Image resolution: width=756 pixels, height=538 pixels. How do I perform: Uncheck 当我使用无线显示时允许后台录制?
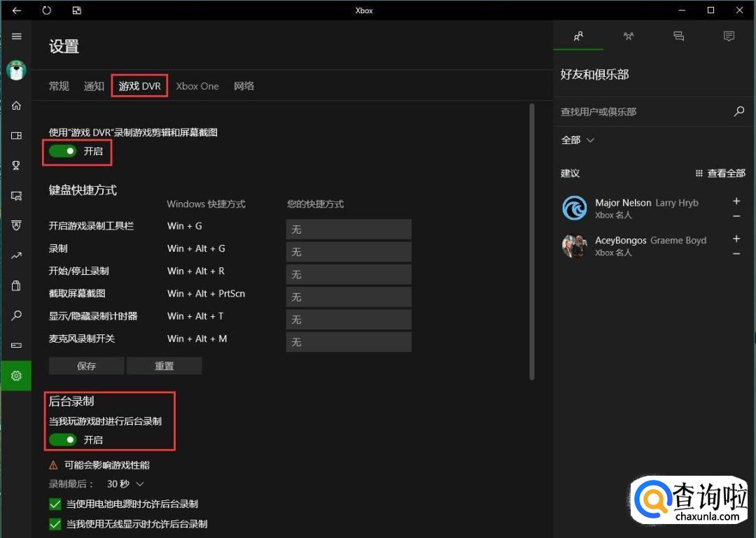(55, 524)
